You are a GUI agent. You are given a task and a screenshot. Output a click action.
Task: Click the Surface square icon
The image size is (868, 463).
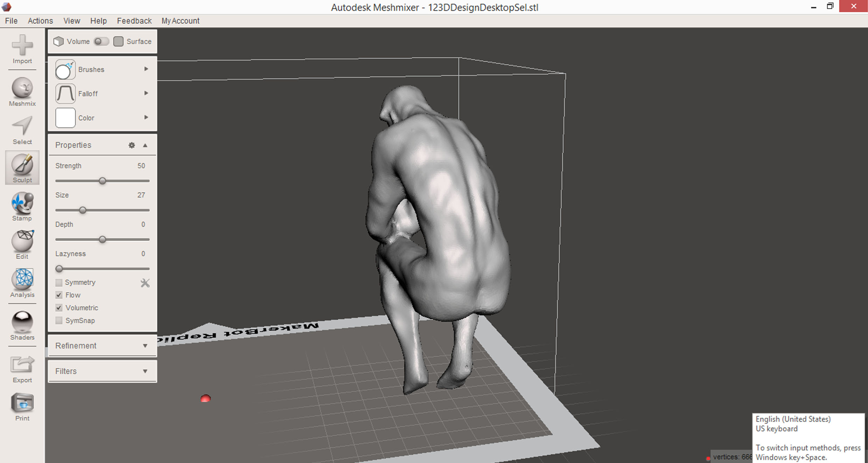tap(118, 41)
